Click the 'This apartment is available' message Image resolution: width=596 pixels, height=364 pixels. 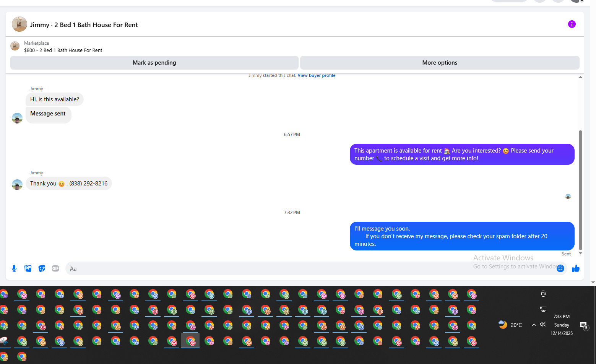tap(462, 154)
